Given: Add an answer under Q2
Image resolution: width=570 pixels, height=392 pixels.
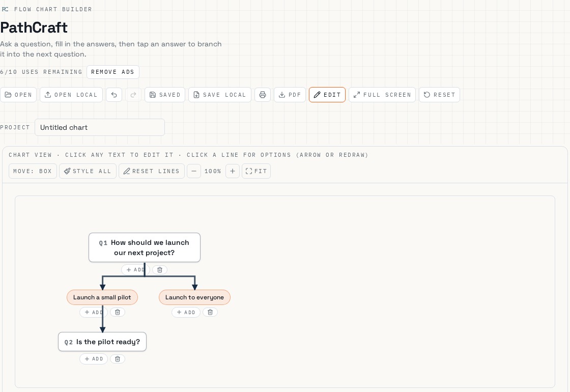Looking at the screenshot, I should coord(94,359).
